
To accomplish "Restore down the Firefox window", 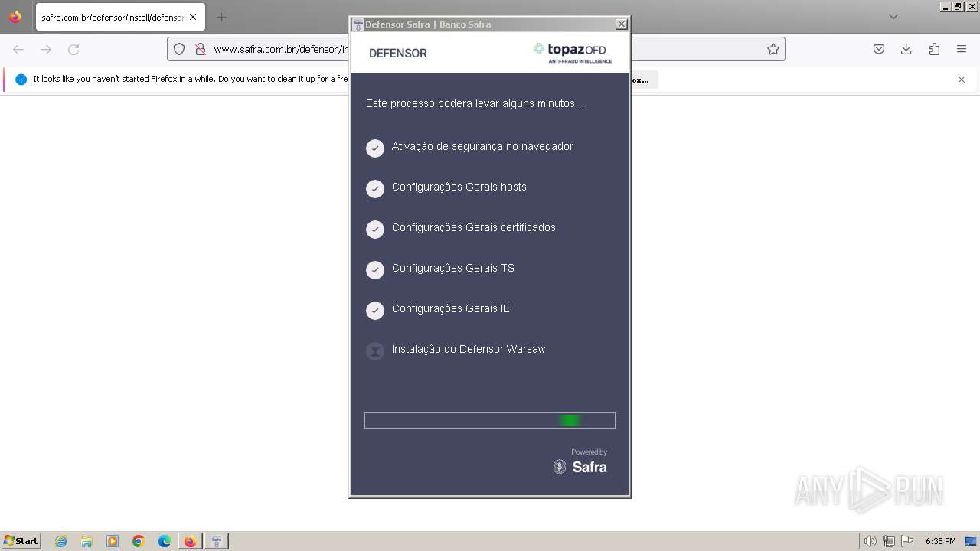I will pyautogui.click(x=957, y=6).
